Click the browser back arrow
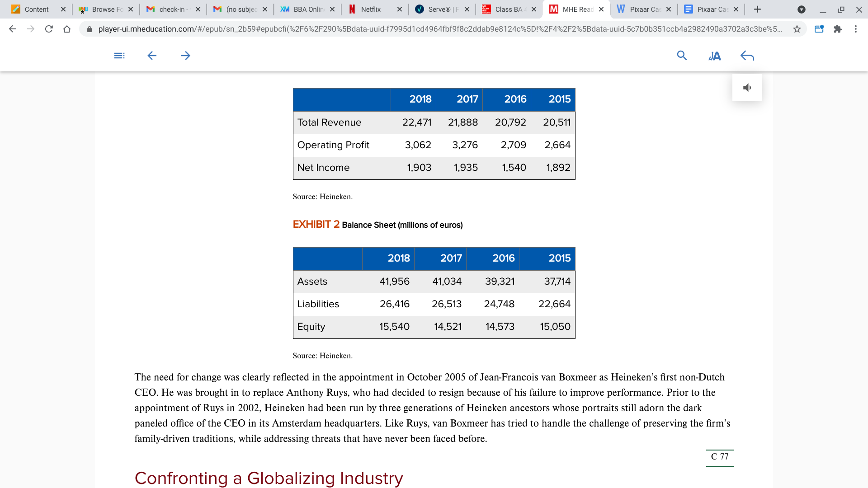This screenshot has width=868, height=488. (x=13, y=29)
